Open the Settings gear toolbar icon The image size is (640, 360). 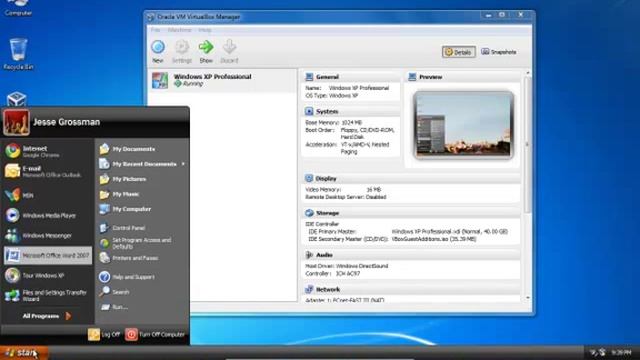tap(182, 47)
